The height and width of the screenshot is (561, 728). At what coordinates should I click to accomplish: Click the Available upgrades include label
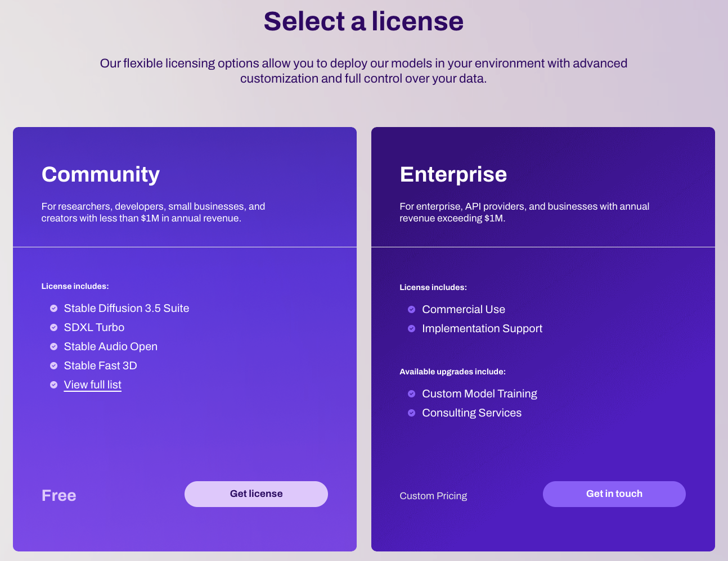point(452,372)
